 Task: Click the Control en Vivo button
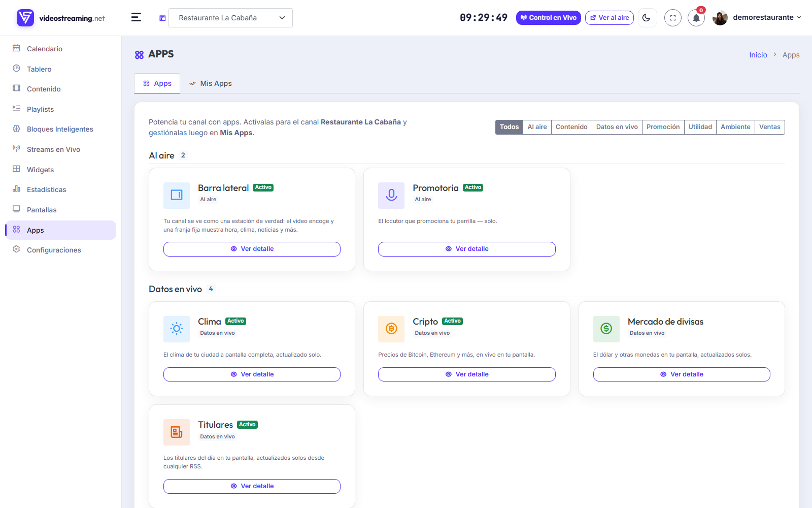pos(549,18)
